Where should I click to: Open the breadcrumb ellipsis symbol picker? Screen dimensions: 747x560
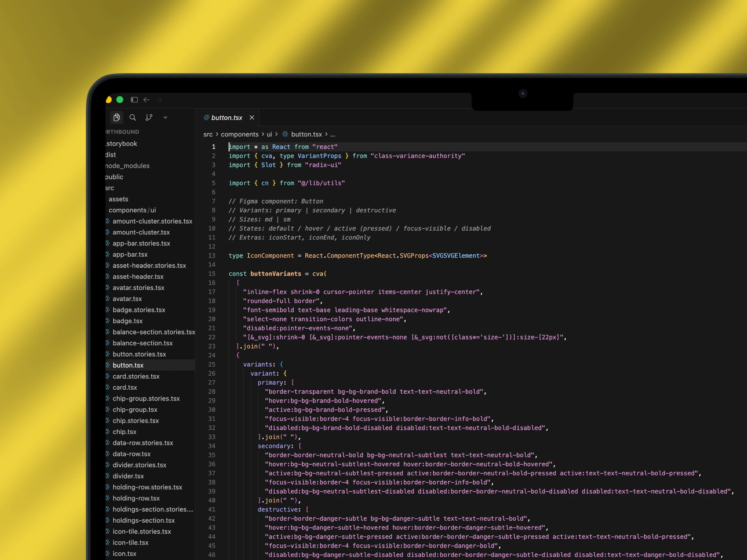(x=333, y=135)
